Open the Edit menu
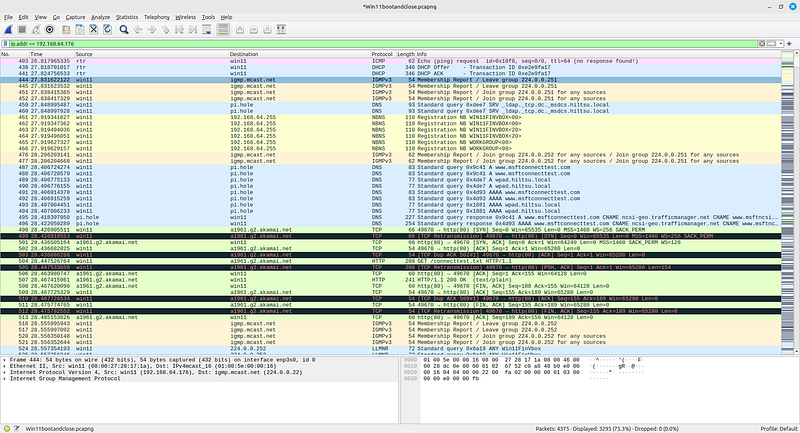Image resolution: width=800 pixels, height=433 pixels. point(23,17)
